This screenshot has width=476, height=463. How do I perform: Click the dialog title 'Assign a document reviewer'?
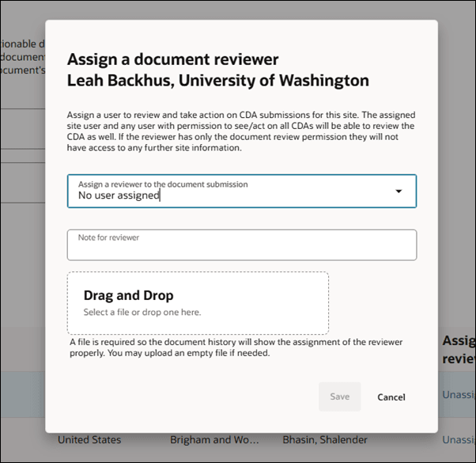point(172,59)
